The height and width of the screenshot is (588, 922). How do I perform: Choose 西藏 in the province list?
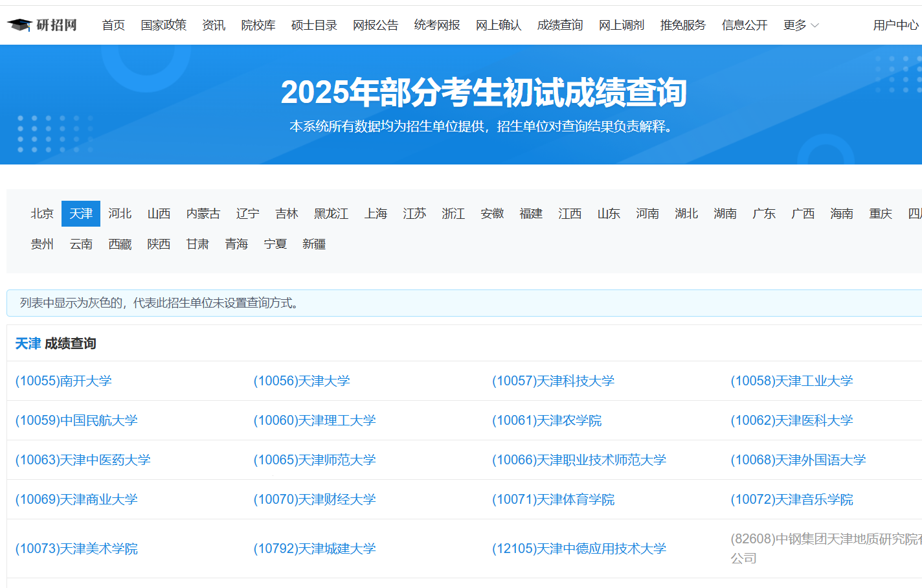tap(120, 244)
